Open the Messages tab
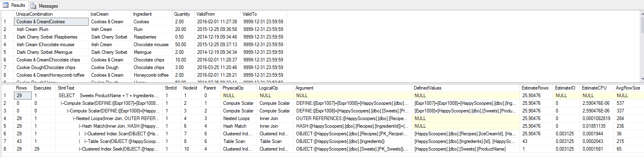Image resolution: width=644 pixels, height=157 pixels. click(45, 6)
